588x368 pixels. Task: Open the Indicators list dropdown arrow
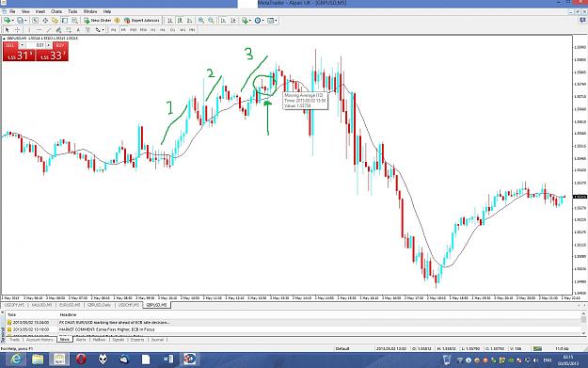[x=250, y=21]
